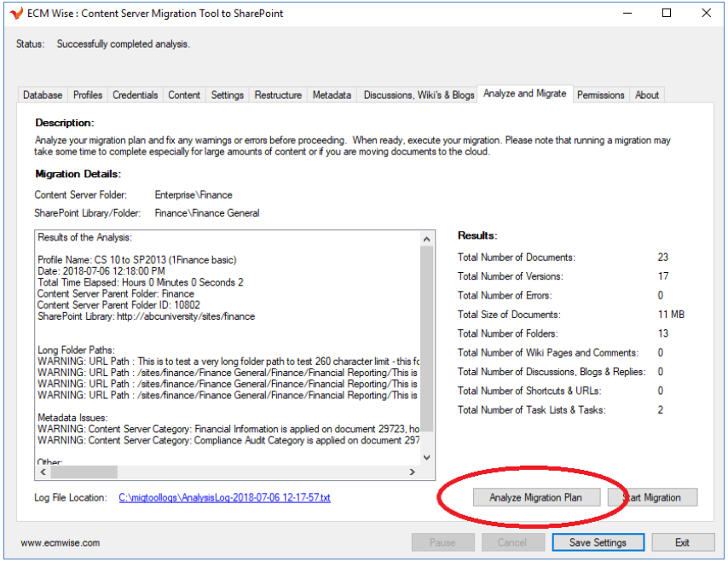
Task: Open the Credentials tab
Action: click(x=136, y=96)
